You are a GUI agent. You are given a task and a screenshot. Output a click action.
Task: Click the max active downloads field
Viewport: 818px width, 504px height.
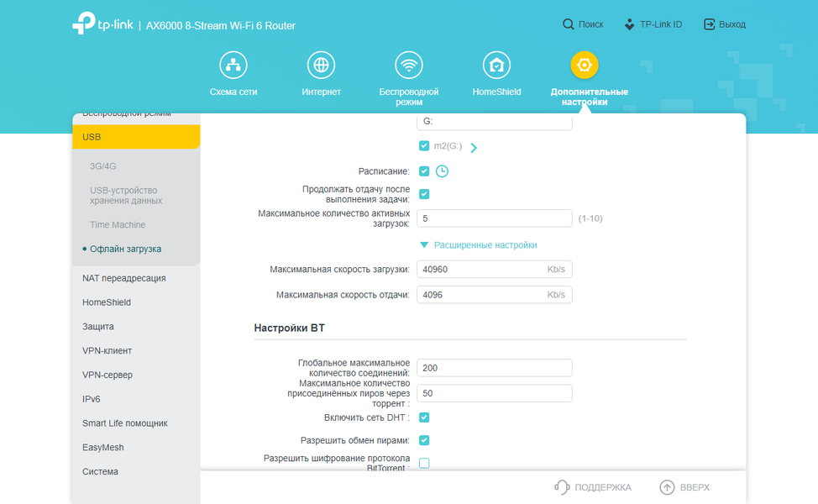pyautogui.click(x=494, y=218)
